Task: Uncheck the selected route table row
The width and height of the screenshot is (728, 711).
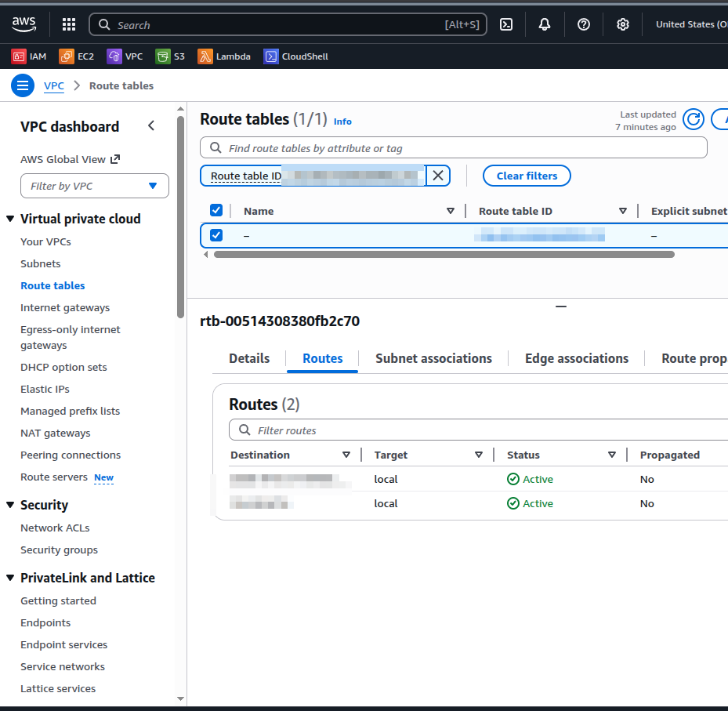Action: pyautogui.click(x=216, y=235)
